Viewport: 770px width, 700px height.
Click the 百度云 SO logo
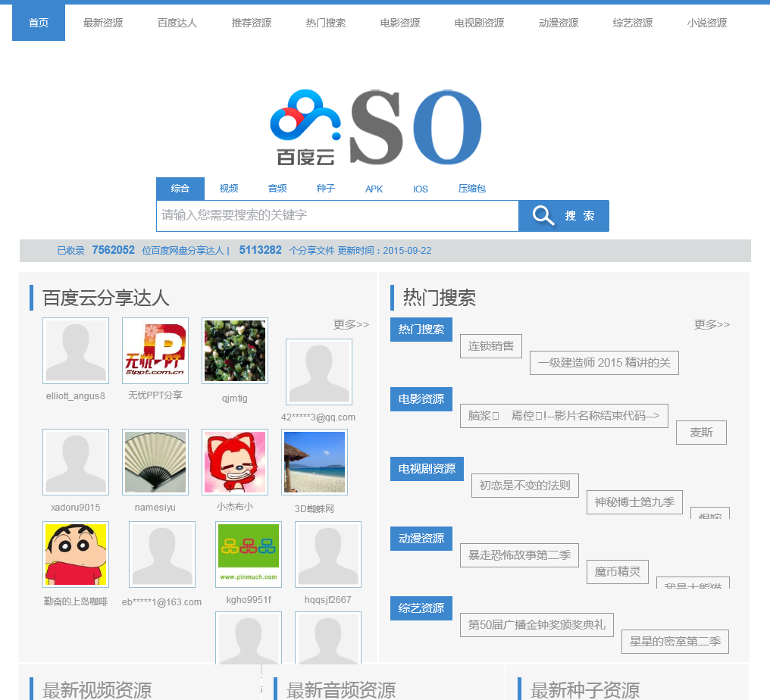pos(376,127)
